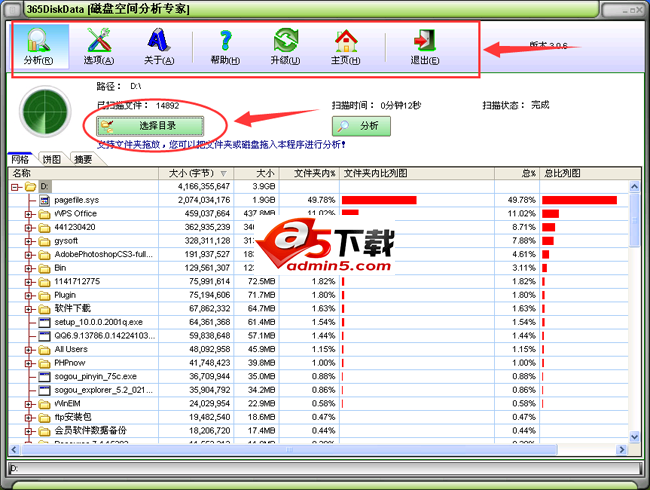Click the horizontal scrollbar left arrow
Viewport: 650px width, 490px height.
pyautogui.click(x=14, y=449)
